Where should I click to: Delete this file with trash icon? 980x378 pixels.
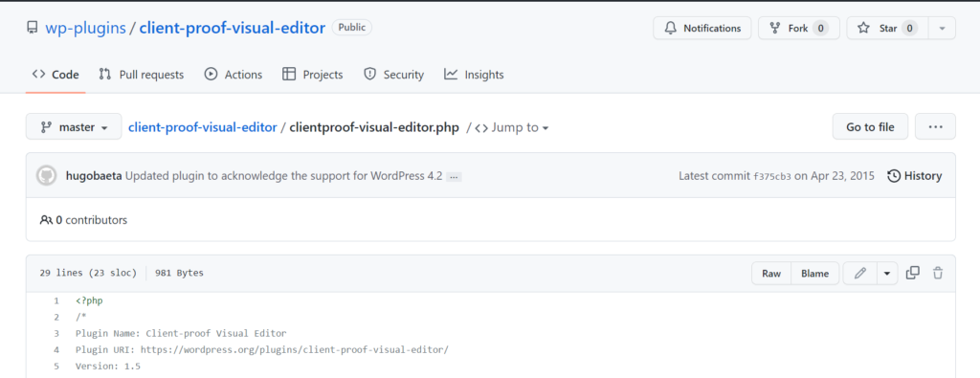point(938,273)
